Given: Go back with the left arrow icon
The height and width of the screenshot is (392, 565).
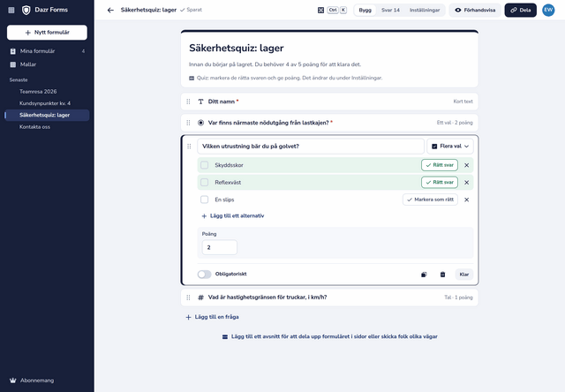Looking at the screenshot, I should [110, 10].
